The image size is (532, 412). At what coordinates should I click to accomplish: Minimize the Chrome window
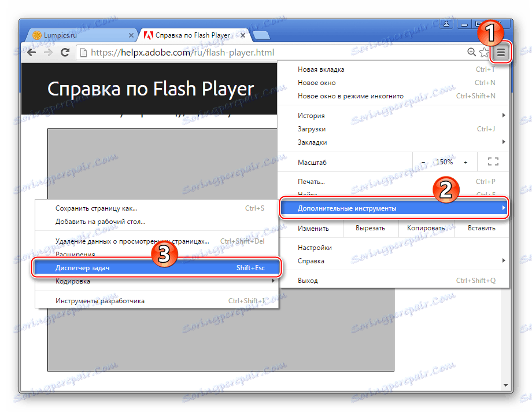(x=464, y=24)
